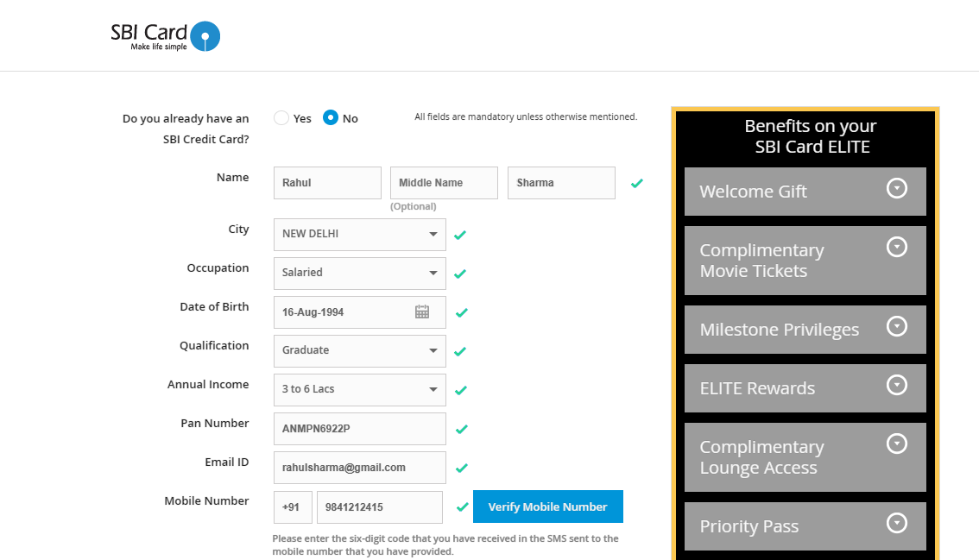Viewport: 979px width, 560px height.
Task: Click the green checkmark beside Qualification
Action: (x=460, y=352)
